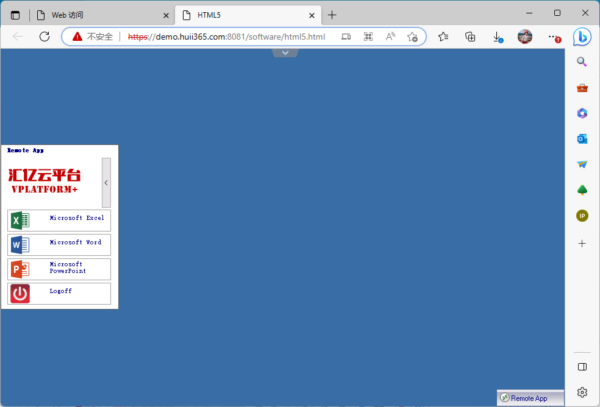Screen dimensions: 600x407
Task: Open the Bing Copilot sidebar icon
Action: [x=582, y=36]
